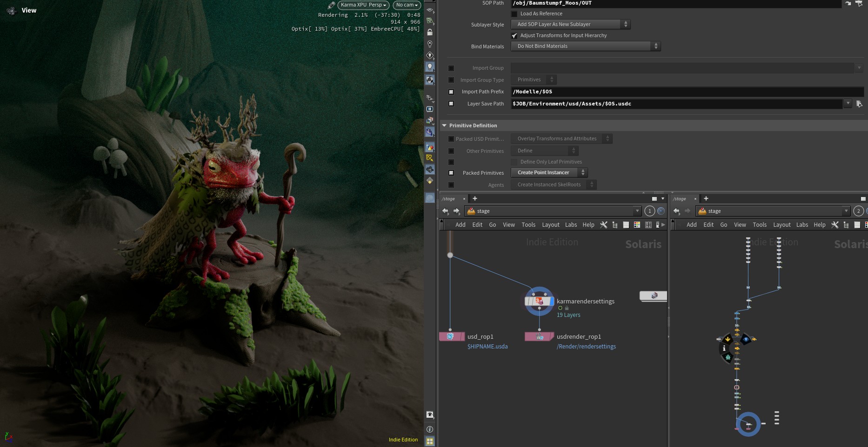Click into the Import Path Prefix field

click(x=687, y=92)
